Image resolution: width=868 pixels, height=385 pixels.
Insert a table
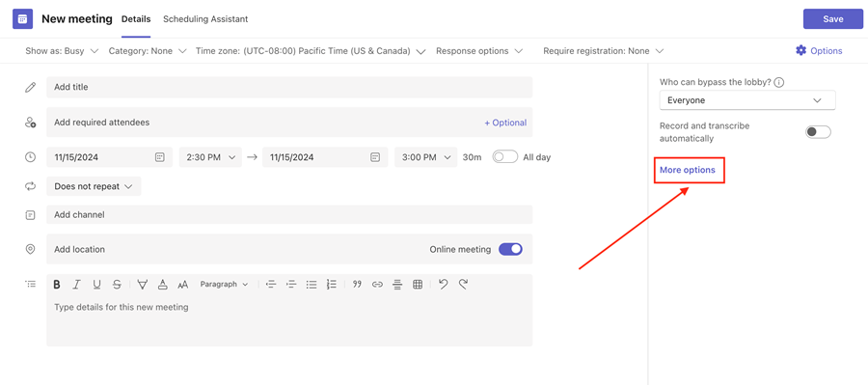[x=418, y=285]
